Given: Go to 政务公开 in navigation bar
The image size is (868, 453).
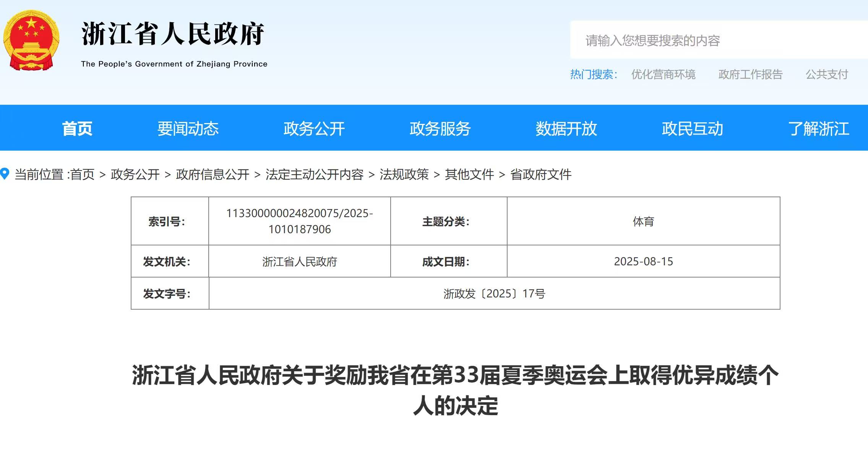Looking at the screenshot, I should pos(314,128).
